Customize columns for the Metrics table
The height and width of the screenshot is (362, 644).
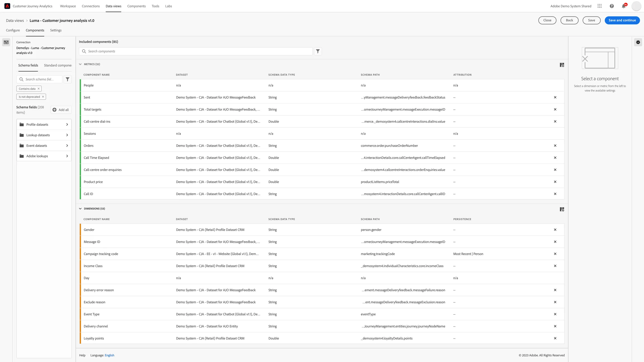tap(562, 65)
